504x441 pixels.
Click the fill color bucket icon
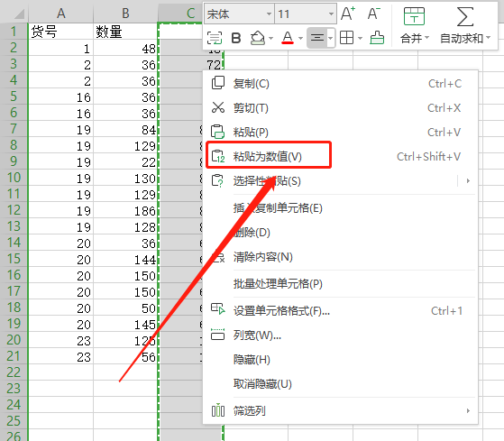point(258,38)
